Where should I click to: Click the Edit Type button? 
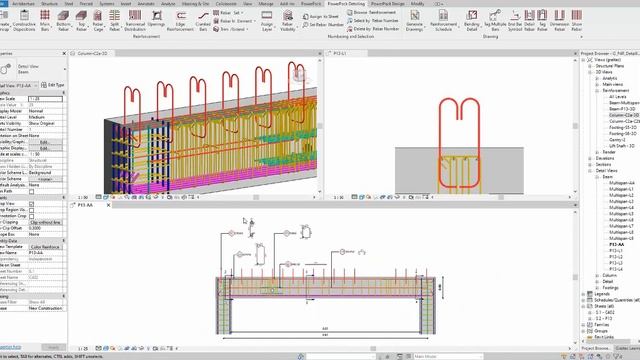[53, 85]
